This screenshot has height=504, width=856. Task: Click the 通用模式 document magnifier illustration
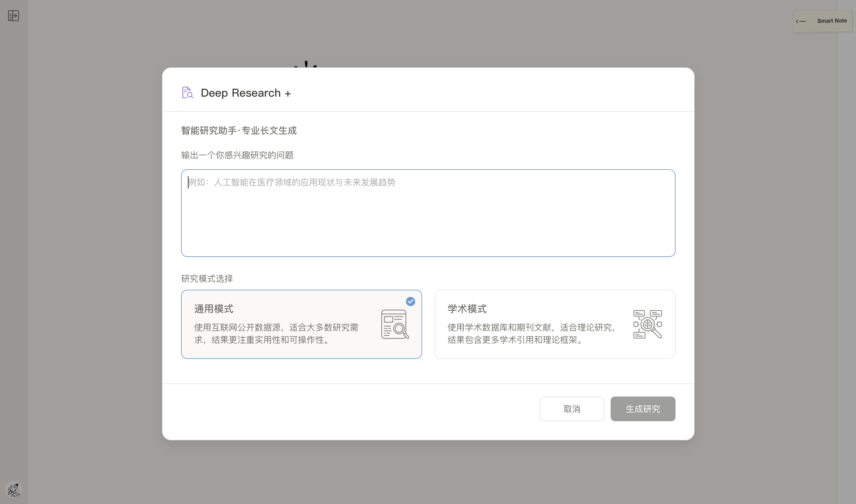point(395,324)
